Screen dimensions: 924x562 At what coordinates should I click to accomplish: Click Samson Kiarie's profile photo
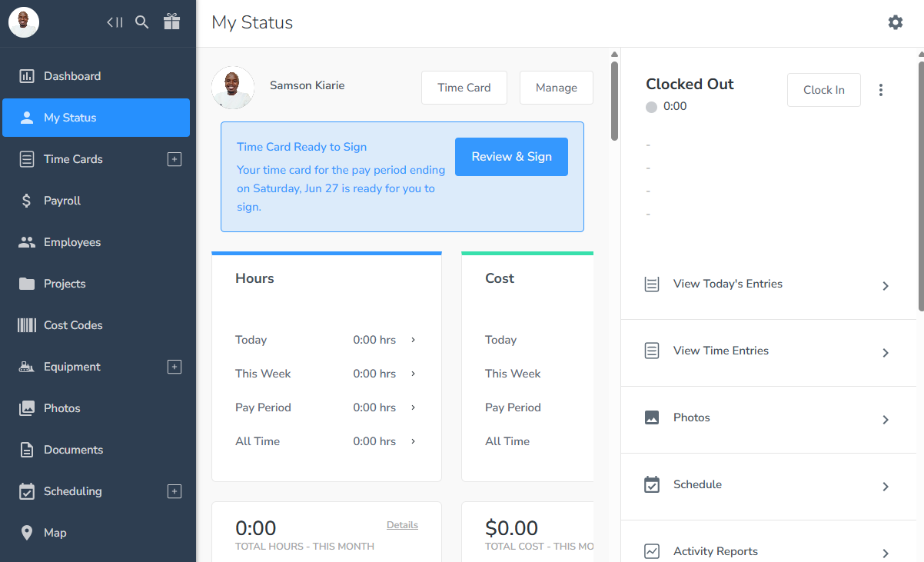click(233, 88)
